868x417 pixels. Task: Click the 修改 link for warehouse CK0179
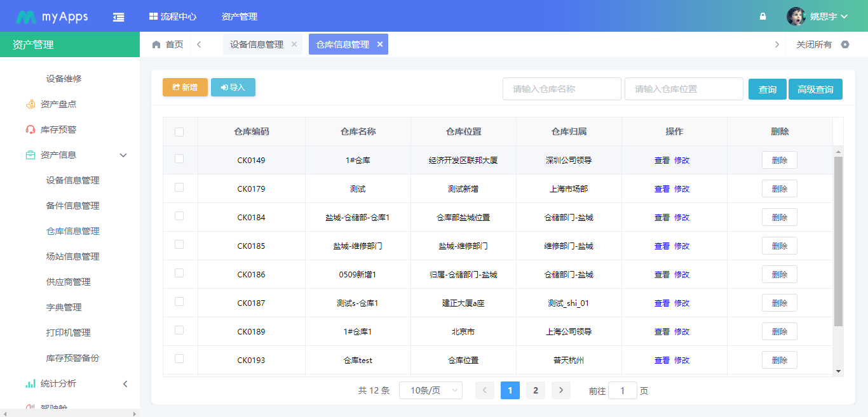pos(681,189)
